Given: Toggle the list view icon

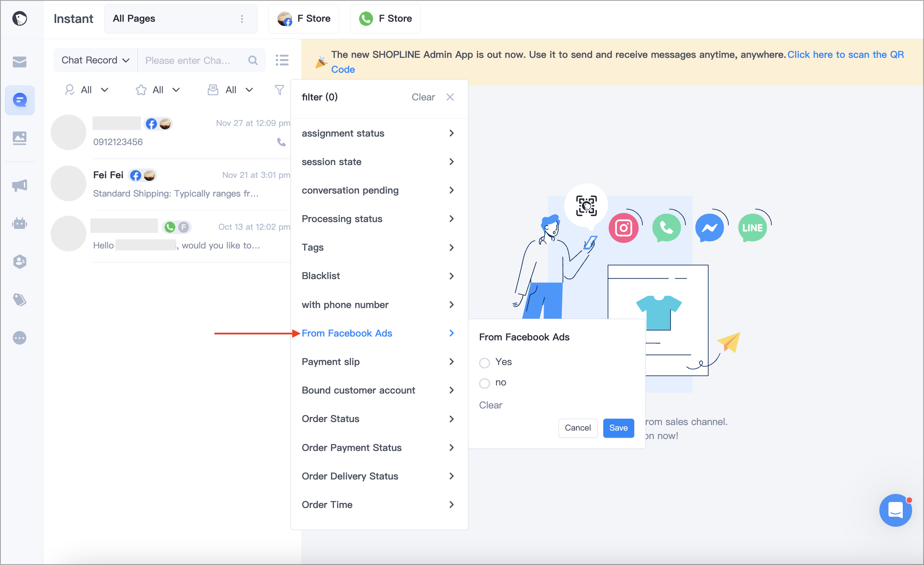Looking at the screenshot, I should (x=282, y=60).
